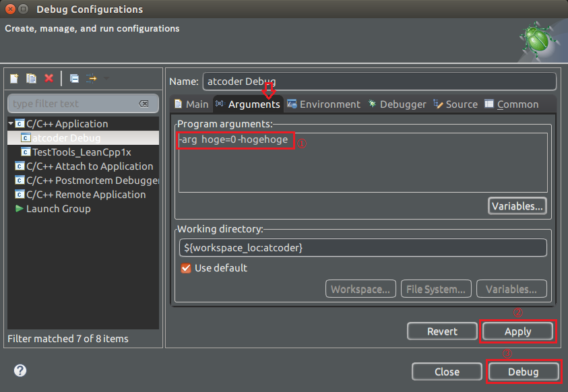568x392 pixels.
Task: Apply the configuration changes
Action: [517, 331]
